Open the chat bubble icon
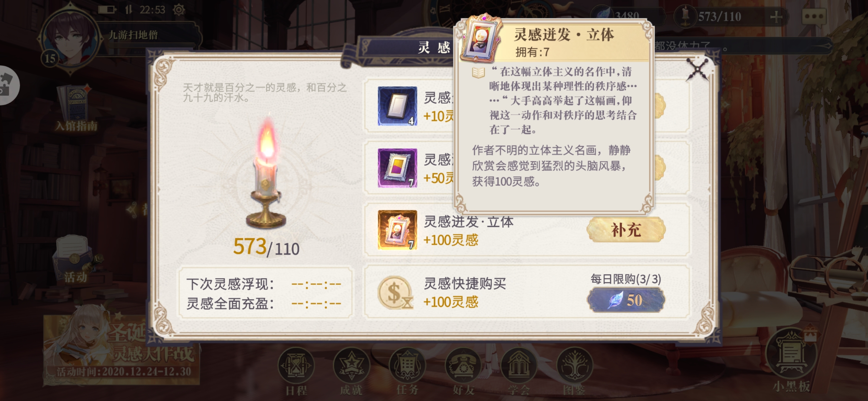 (x=814, y=17)
